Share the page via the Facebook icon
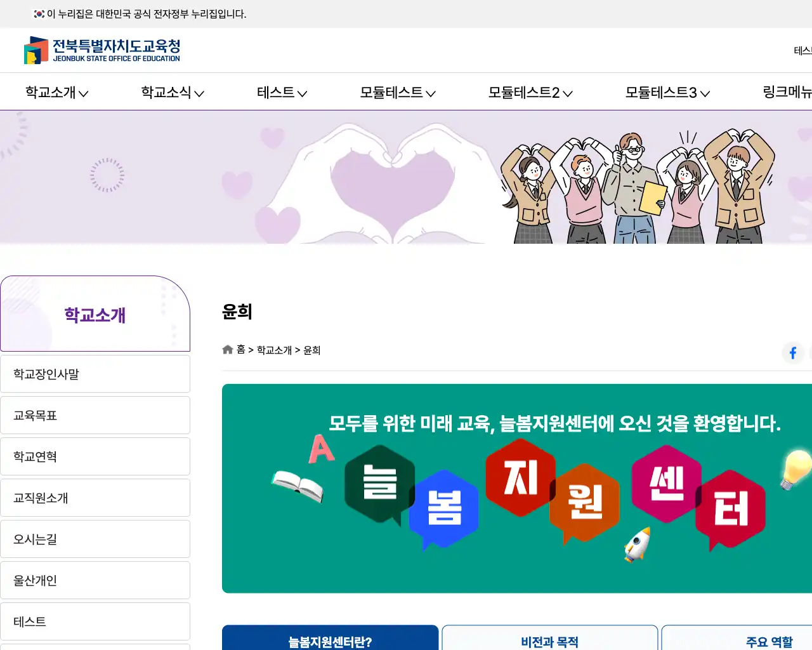 792,353
